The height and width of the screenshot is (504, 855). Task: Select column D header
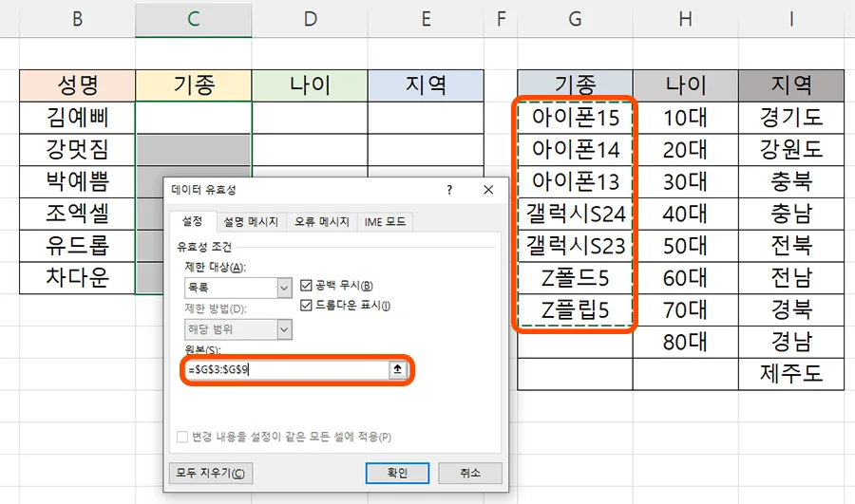[310, 19]
